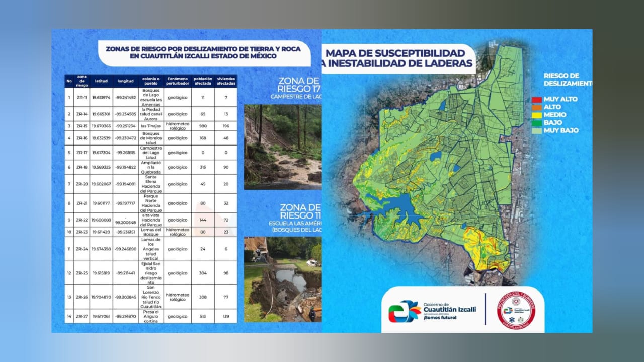Screen dimensions: 644x362
Task: Click the 'las Tinajas' colonia cell
Action: click(151, 126)
